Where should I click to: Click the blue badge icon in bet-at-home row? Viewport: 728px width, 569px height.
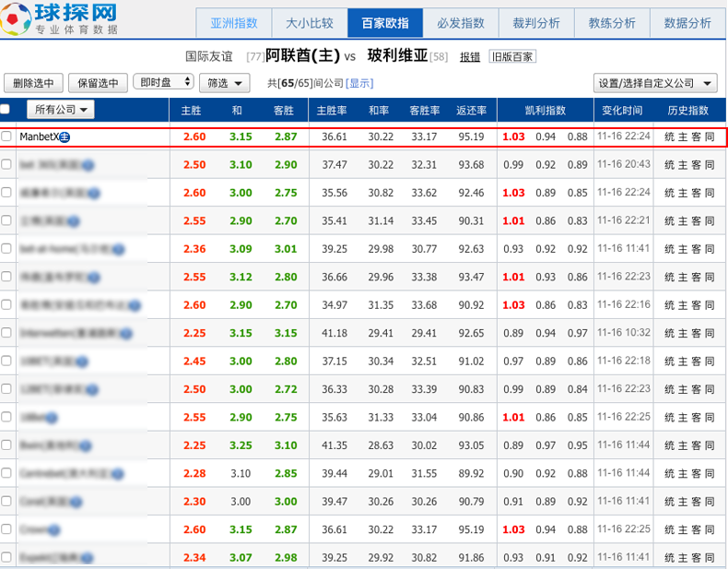point(120,250)
